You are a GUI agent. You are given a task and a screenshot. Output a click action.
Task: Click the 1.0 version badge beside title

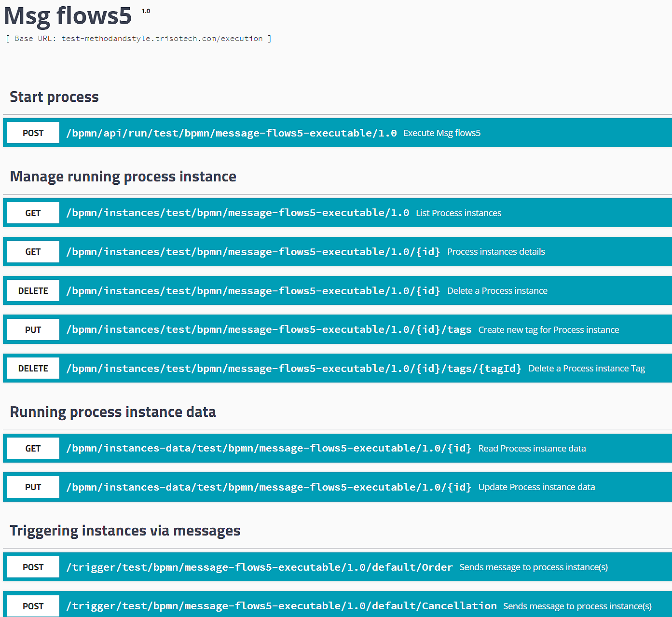tap(146, 11)
